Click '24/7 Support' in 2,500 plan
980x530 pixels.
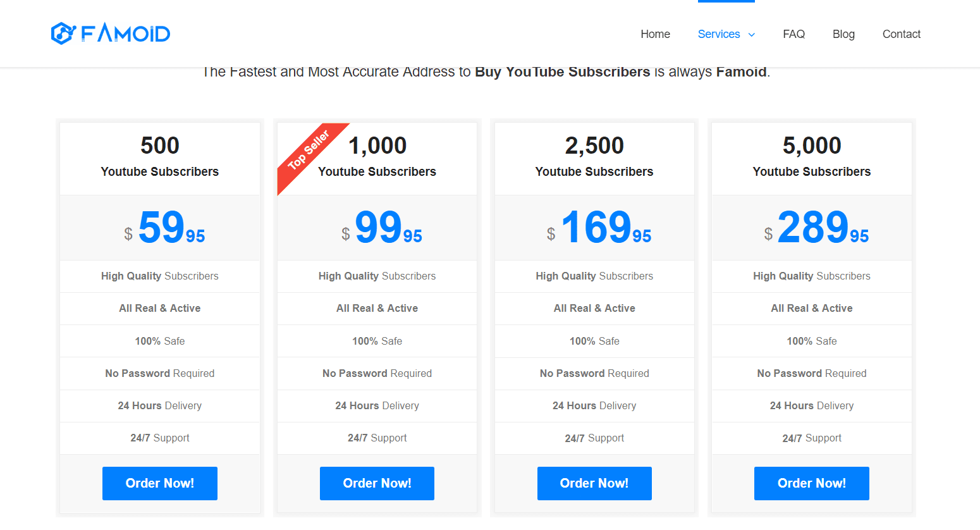pos(594,438)
